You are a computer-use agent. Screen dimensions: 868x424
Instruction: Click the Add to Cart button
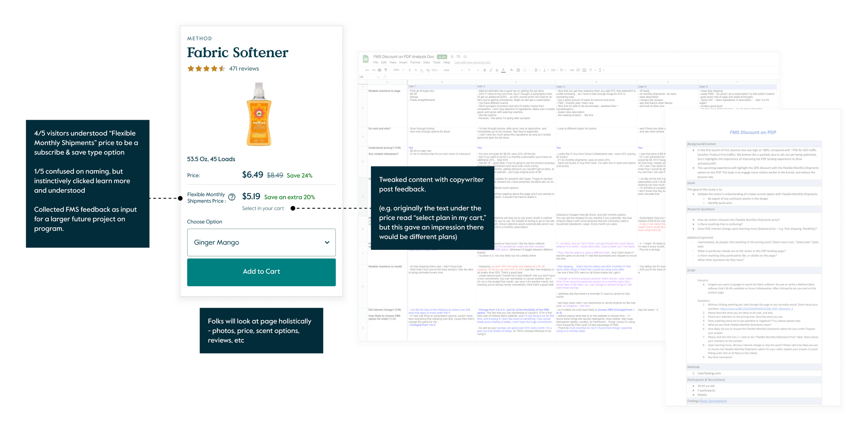pyautogui.click(x=261, y=272)
